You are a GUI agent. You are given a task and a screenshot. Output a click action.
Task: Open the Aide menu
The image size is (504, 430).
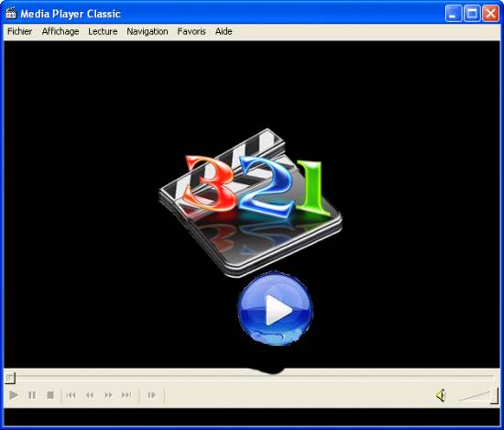(x=224, y=31)
